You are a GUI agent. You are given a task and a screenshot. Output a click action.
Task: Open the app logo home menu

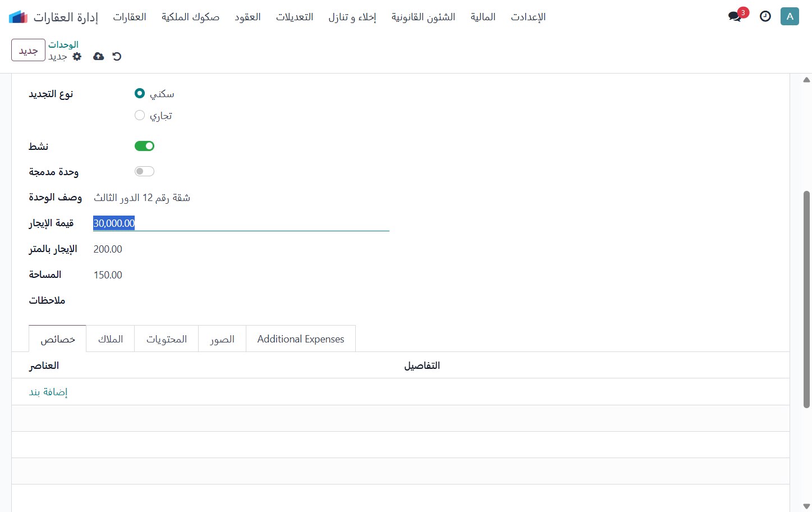(18, 17)
